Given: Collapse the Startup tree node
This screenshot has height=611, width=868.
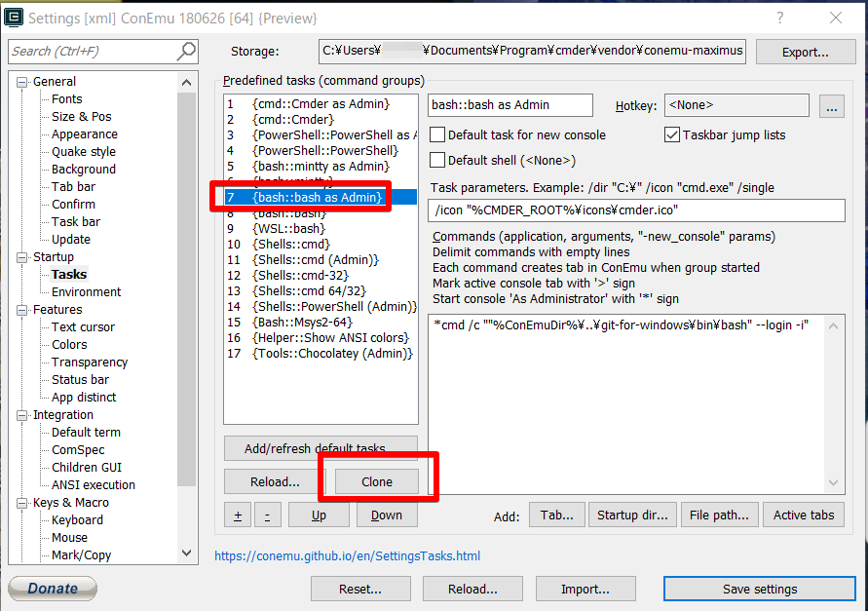Looking at the screenshot, I should (21, 257).
